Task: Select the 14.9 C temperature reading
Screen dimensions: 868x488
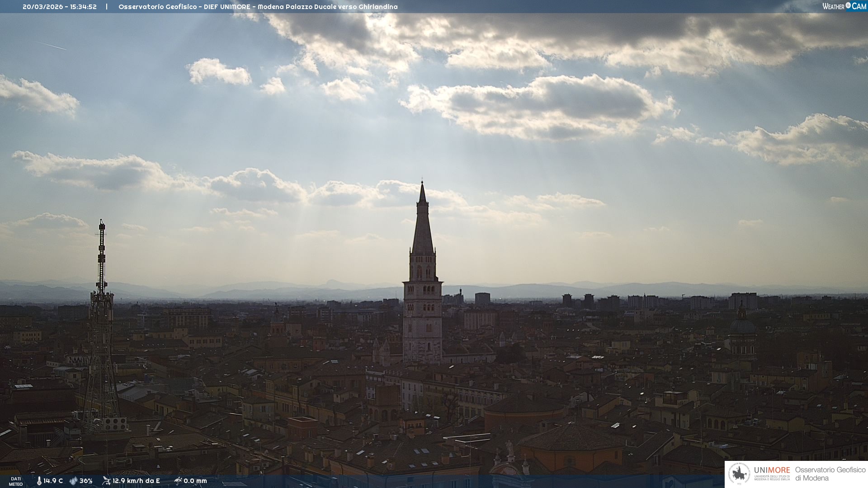Action: 53,481
